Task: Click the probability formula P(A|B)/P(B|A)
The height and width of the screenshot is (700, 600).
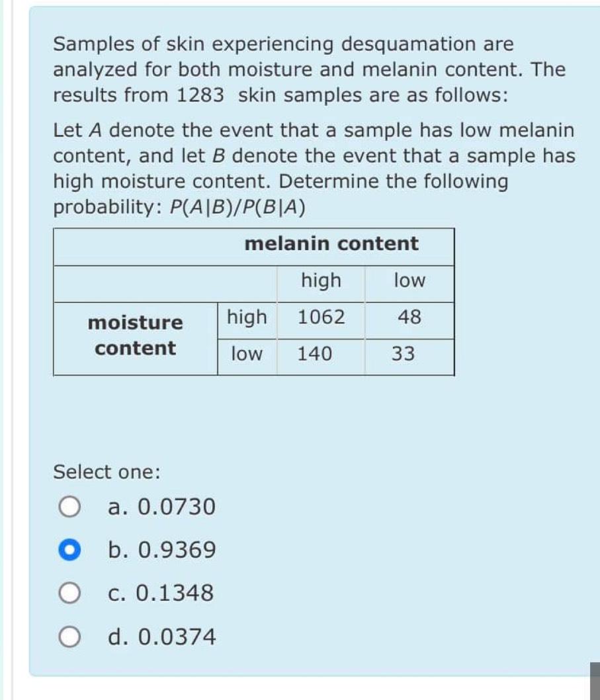Action: coord(237,206)
